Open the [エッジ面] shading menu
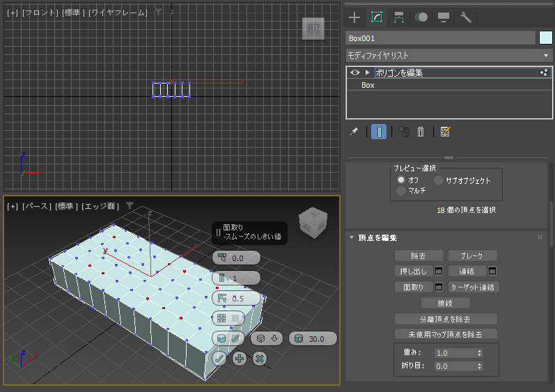This screenshot has width=555, height=392. tap(100, 206)
